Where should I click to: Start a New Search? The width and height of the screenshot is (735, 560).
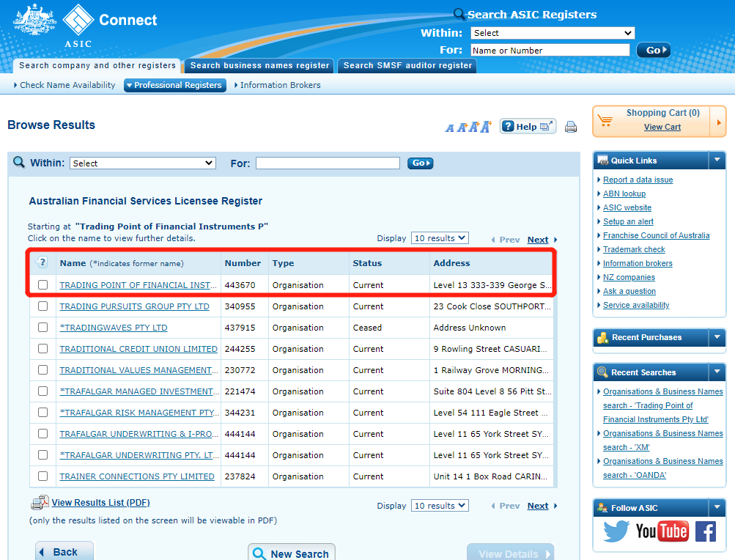click(x=291, y=553)
